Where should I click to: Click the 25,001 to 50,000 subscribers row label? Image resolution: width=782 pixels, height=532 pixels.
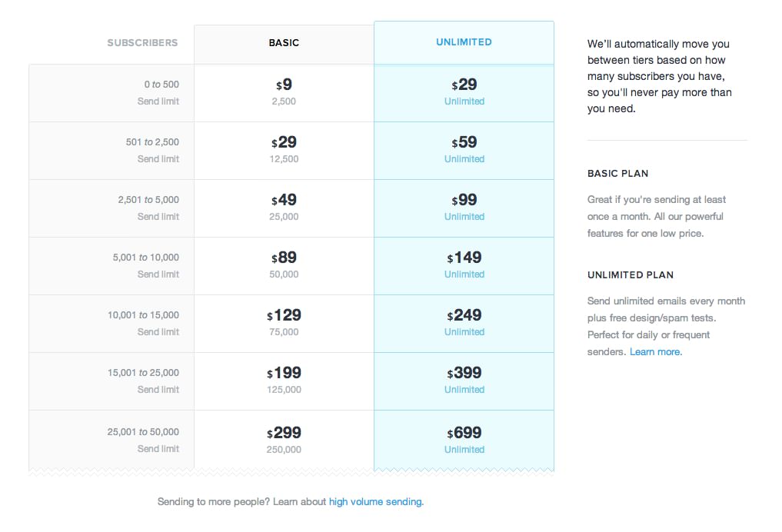[x=143, y=432]
